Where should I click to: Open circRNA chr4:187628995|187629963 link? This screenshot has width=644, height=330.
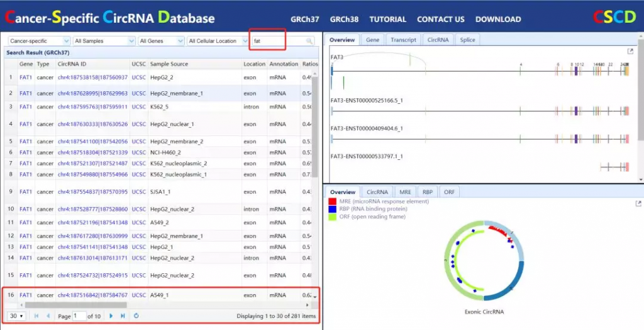tap(93, 93)
